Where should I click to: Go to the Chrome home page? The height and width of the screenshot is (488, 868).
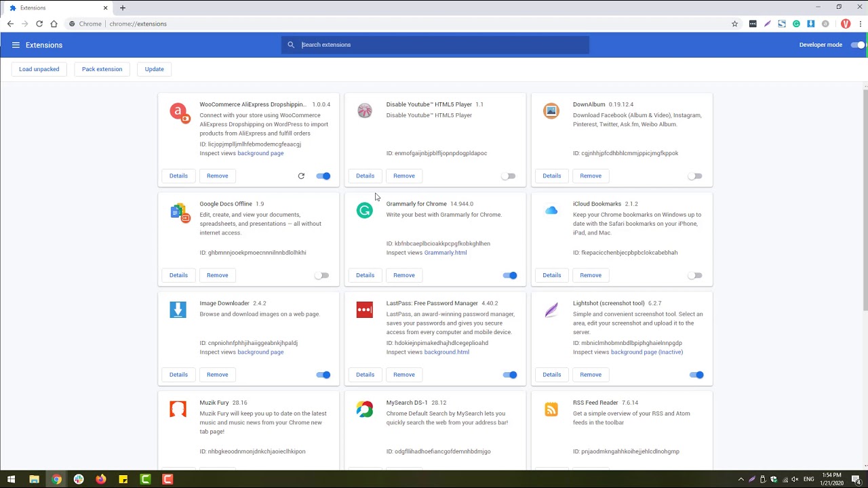[54, 24]
